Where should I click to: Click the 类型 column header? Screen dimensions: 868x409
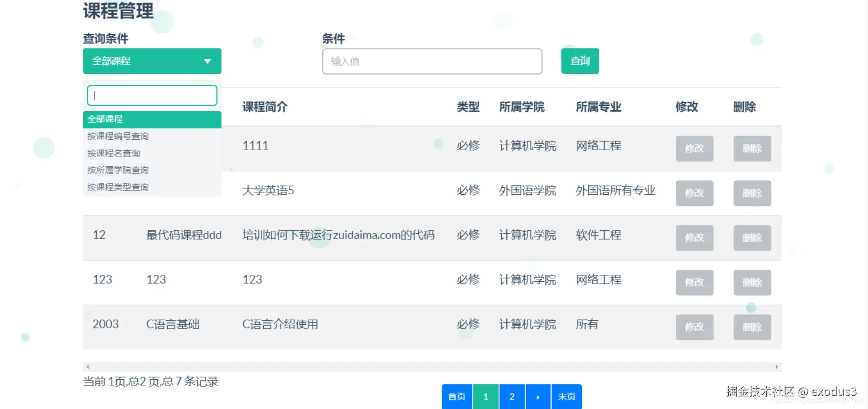click(x=468, y=107)
